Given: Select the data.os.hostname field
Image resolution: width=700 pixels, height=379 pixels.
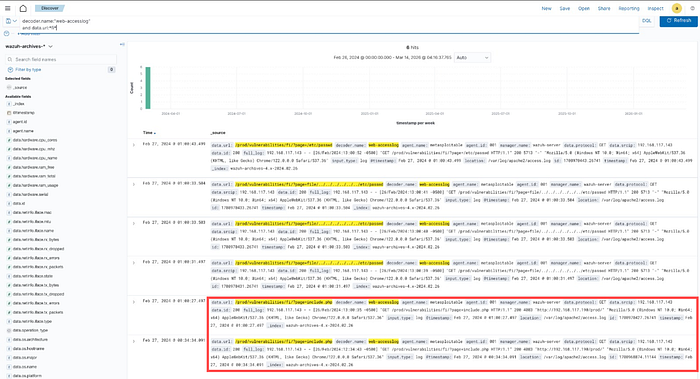Looking at the screenshot, I should (29, 349).
